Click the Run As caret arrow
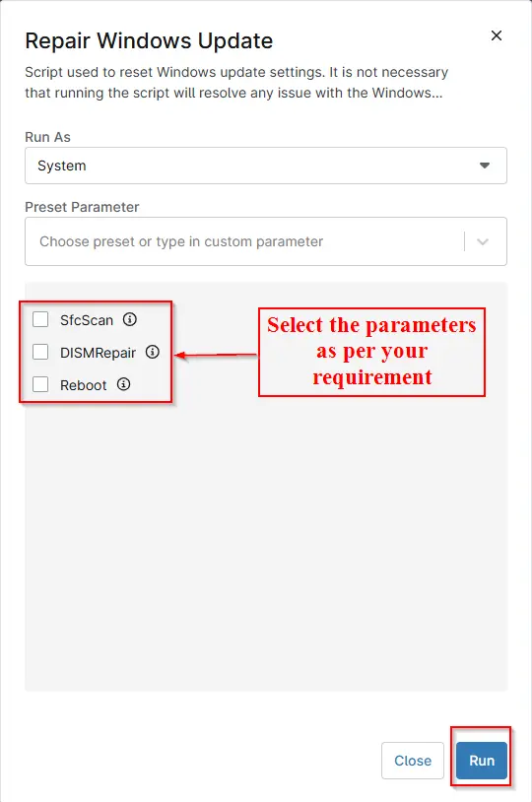Viewport: 532px width, 802px height. (485, 166)
